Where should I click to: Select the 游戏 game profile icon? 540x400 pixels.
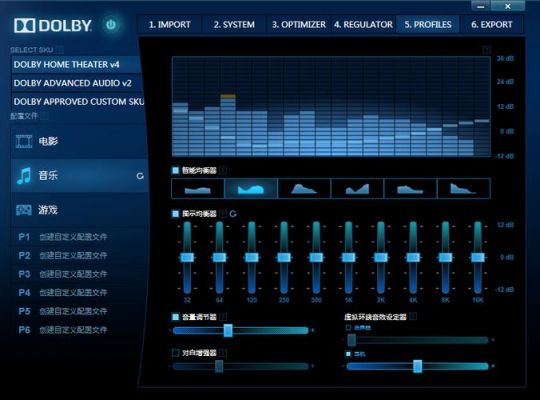[x=24, y=210]
